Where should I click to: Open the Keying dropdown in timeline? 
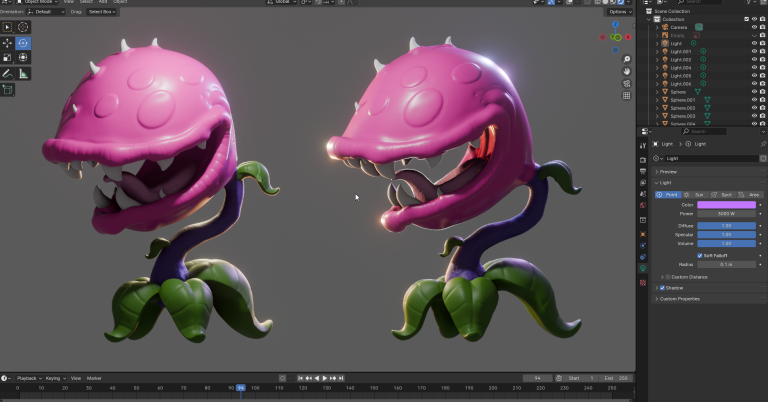tap(55, 378)
